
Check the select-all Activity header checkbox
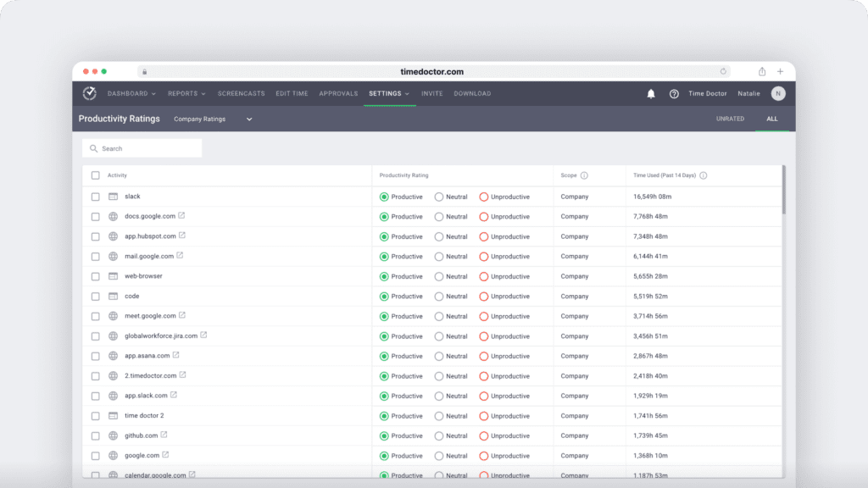(x=96, y=175)
